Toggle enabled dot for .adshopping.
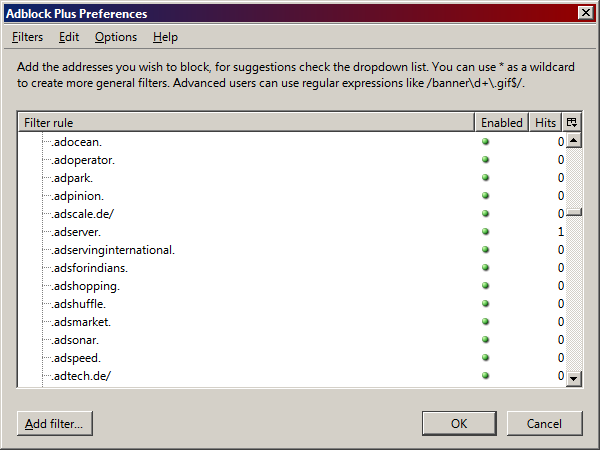600x450 pixels. (x=486, y=285)
